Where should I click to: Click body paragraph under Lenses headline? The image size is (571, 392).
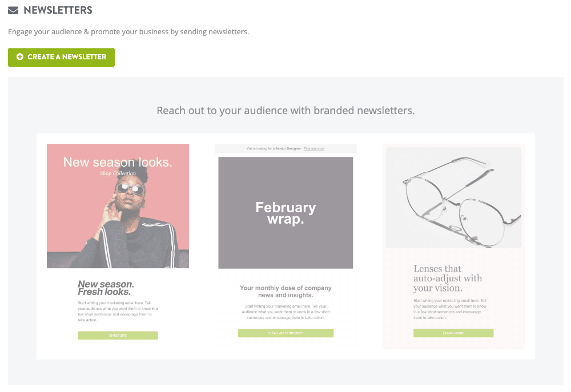click(x=449, y=309)
